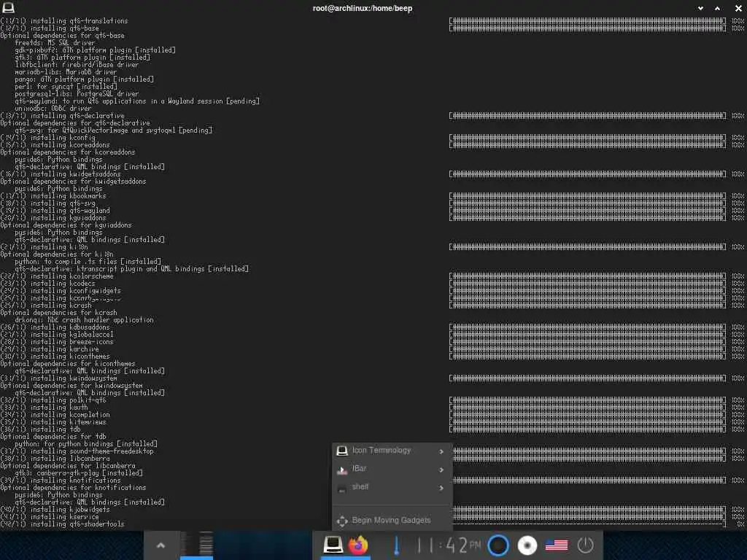747x560 pixels.
Task: Launch Terminology from the shelf launcher
Action: [x=333, y=544]
